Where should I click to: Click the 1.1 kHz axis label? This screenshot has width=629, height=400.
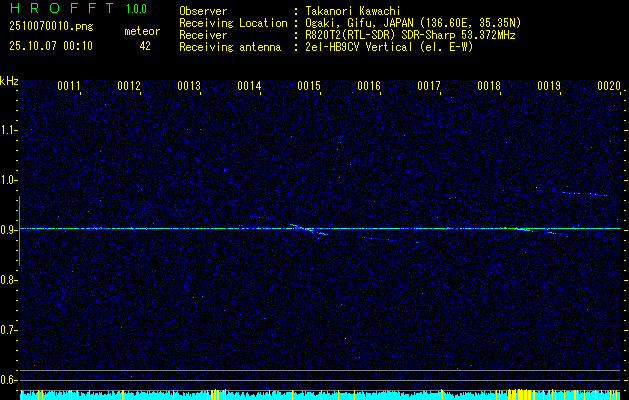click(9, 130)
